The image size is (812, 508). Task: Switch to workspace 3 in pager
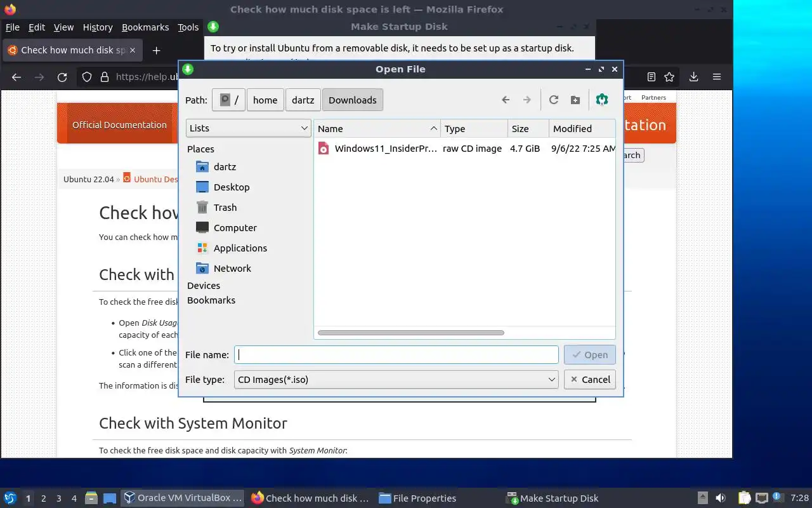(x=59, y=498)
